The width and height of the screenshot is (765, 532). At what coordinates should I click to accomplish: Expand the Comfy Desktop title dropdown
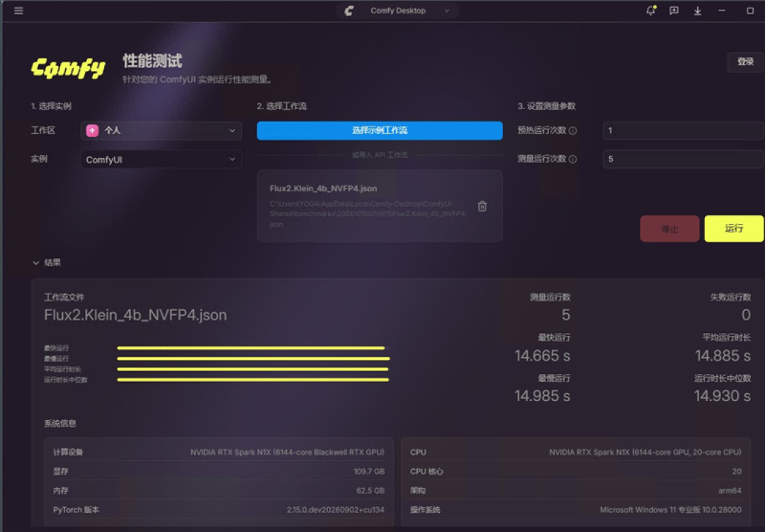(x=446, y=11)
